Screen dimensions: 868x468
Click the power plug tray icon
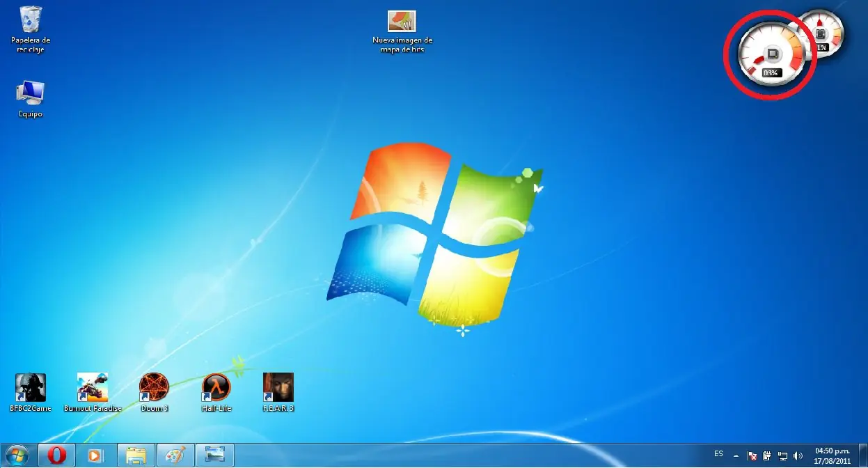(x=767, y=456)
